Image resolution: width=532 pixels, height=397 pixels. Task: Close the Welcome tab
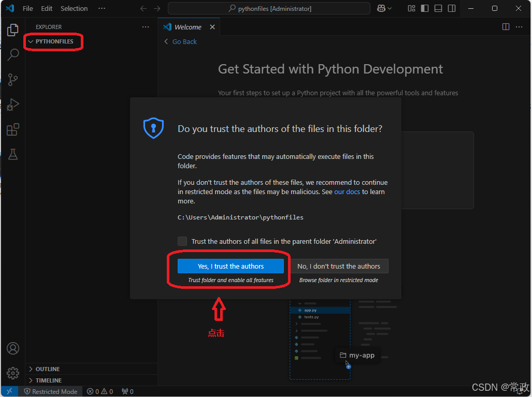pyautogui.click(x=212, y=27)
